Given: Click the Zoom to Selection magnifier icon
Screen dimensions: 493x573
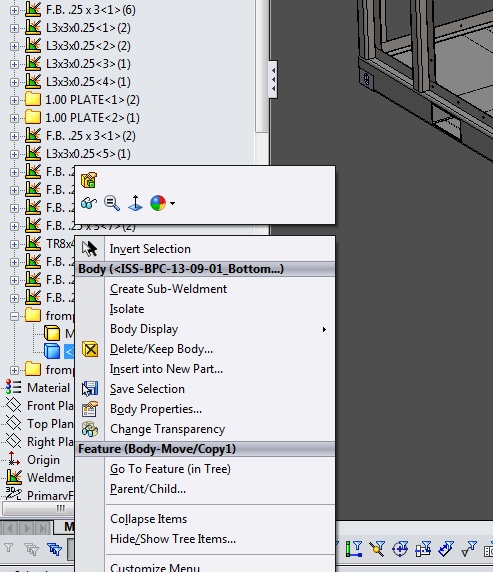Looking at the screenshot, I should tap(112, 203).
